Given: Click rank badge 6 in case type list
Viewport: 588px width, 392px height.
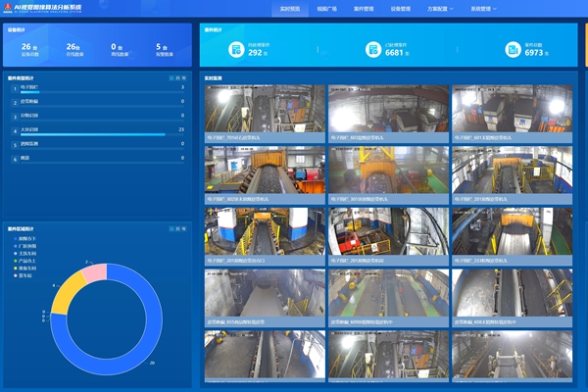Looking at the screenshot, I should click(14, 157).
